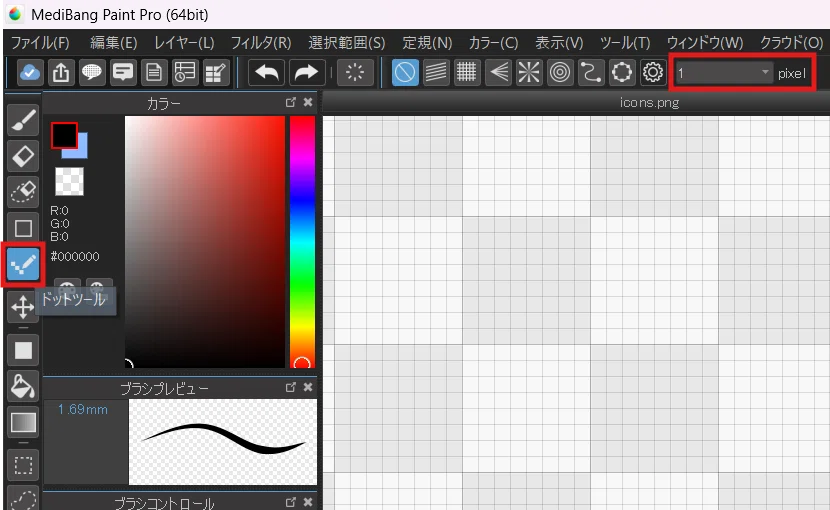Turn snap off
Screen dimensions: 830x510
(x=405, y=73)
